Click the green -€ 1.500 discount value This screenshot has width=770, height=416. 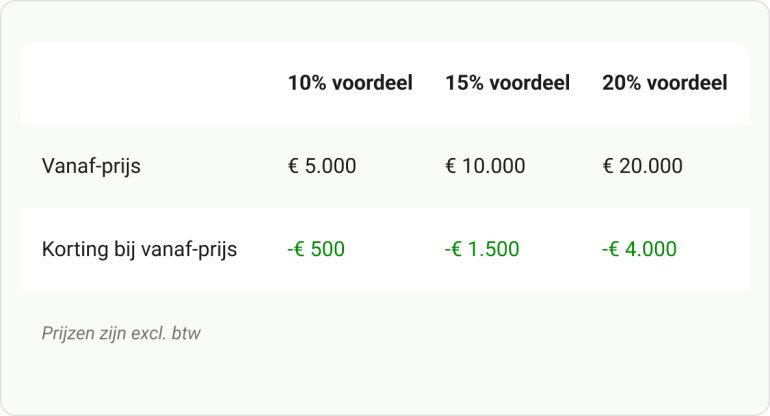[482, 249]
